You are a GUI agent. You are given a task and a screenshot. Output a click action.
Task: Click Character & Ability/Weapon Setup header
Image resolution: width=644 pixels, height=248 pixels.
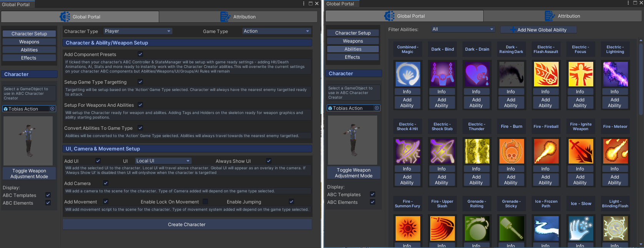187,43
